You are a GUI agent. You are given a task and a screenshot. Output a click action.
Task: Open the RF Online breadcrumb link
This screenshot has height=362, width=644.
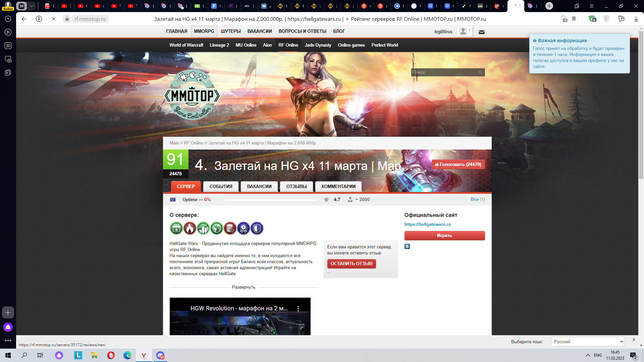coord(194,143)
